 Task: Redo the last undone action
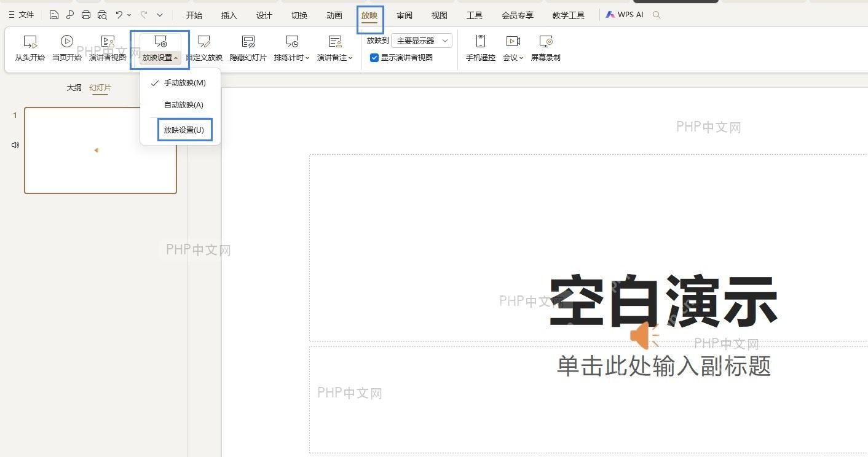[144, 15]
